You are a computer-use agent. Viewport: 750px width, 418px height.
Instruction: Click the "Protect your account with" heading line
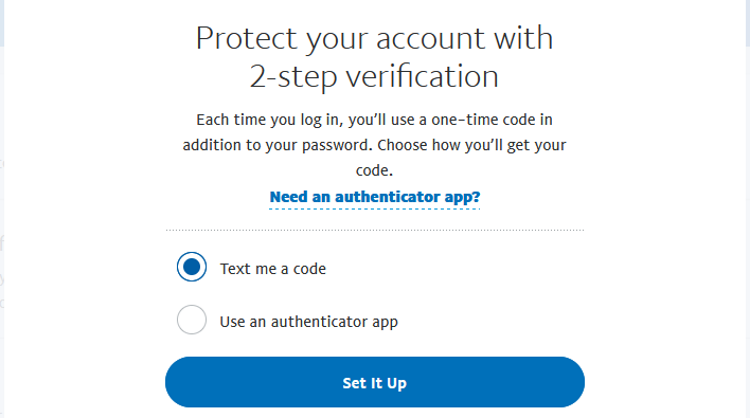(x=374, y=39)
